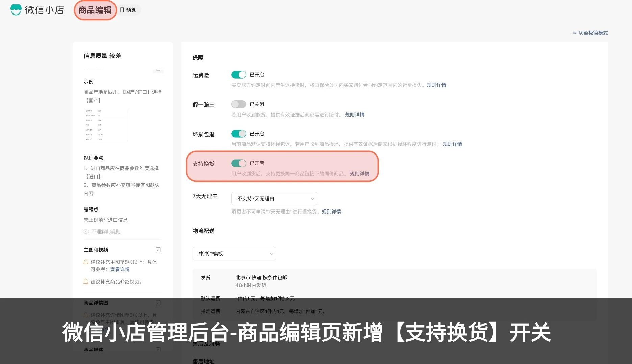Click the 48小时内发货 text
The width and height of the screenshot is (632, 364).
(x=251, y=285)
